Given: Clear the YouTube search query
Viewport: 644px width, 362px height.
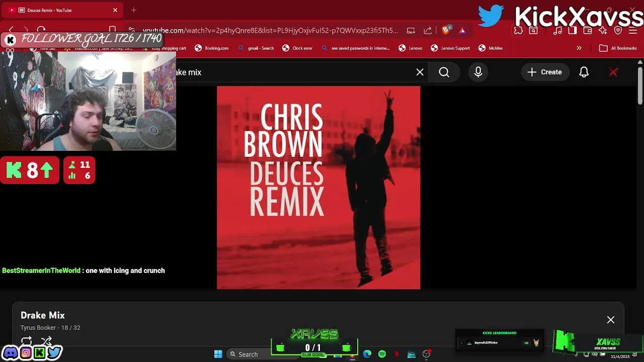Looking at the screenshot, I should coord(420,72).
